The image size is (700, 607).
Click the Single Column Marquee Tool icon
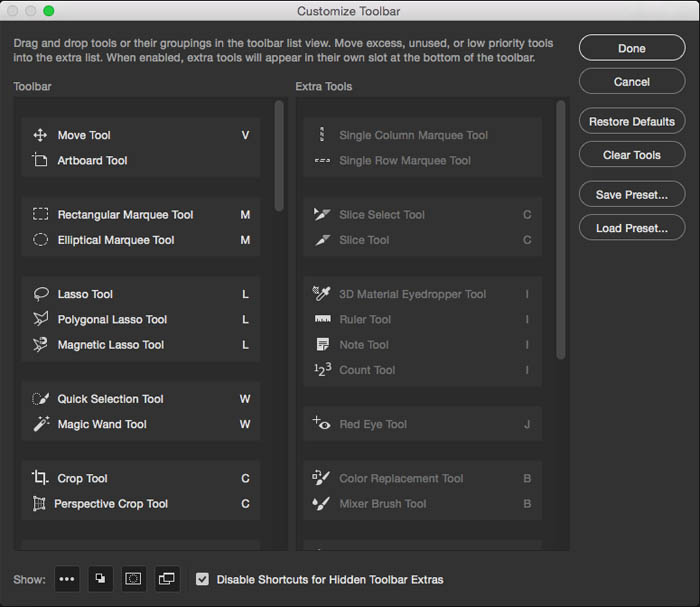(322, 135)
